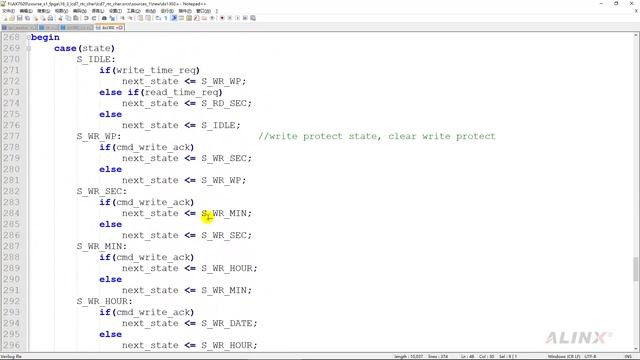Click the Print toolbar icon
The width and height of the screenshot is (640, 360).
(x=50, y=18)
